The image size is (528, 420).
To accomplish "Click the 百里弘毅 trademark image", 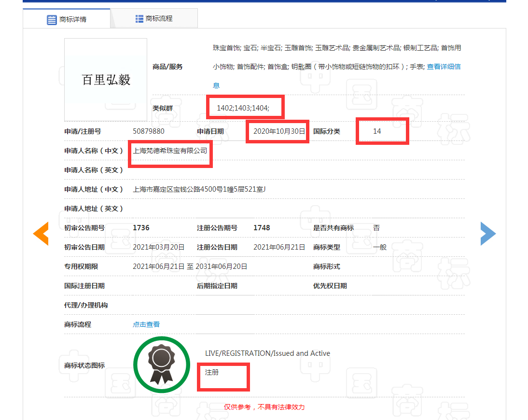I will click(x=105, y=79).
